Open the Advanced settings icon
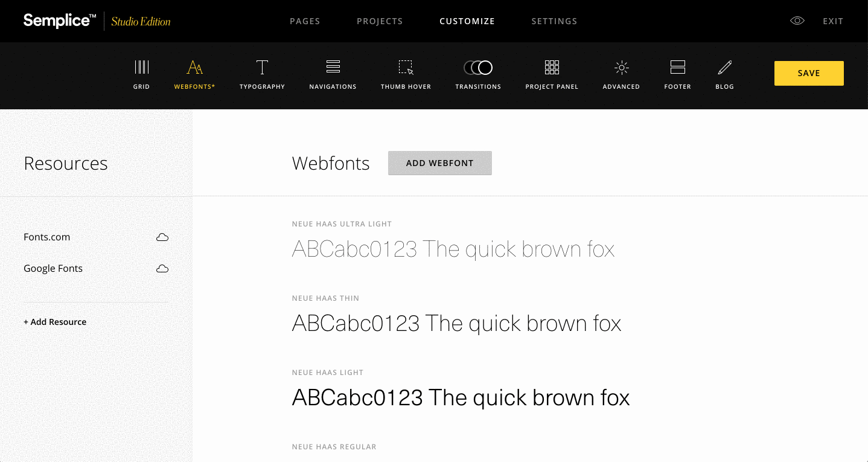The height and width of the screenshot is (462, 868). (621, 67)
